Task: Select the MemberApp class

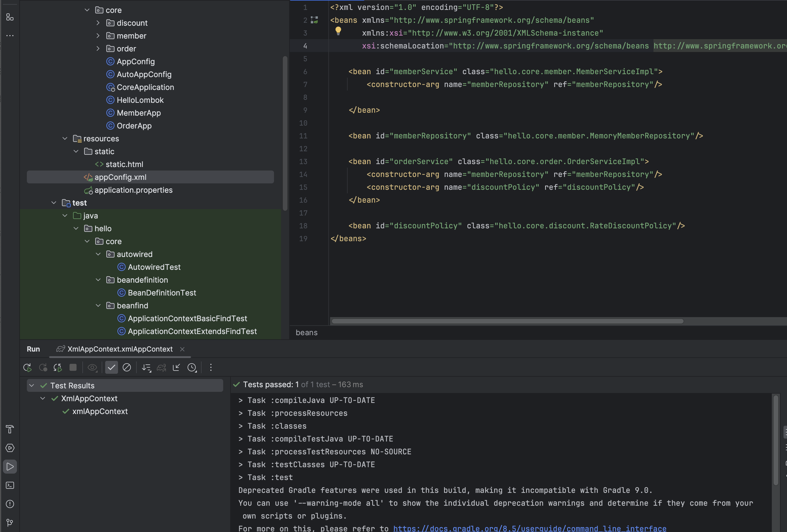Action: [x=138, y=113]
